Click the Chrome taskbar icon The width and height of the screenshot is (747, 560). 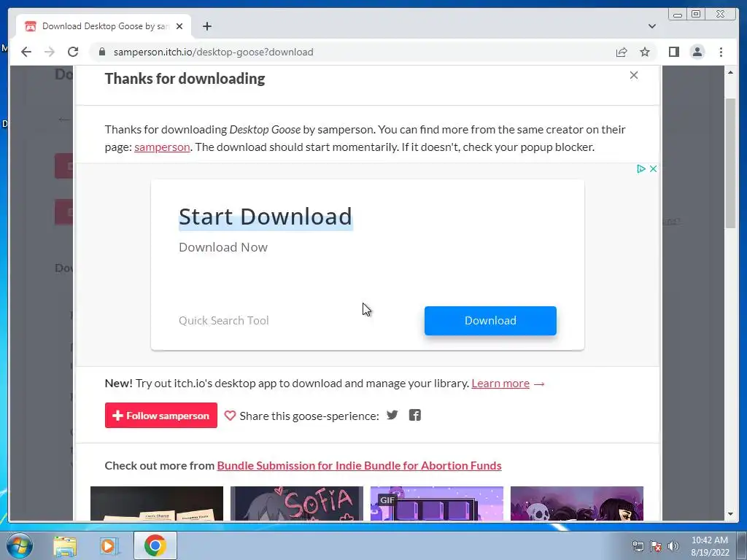click(155, 545)
